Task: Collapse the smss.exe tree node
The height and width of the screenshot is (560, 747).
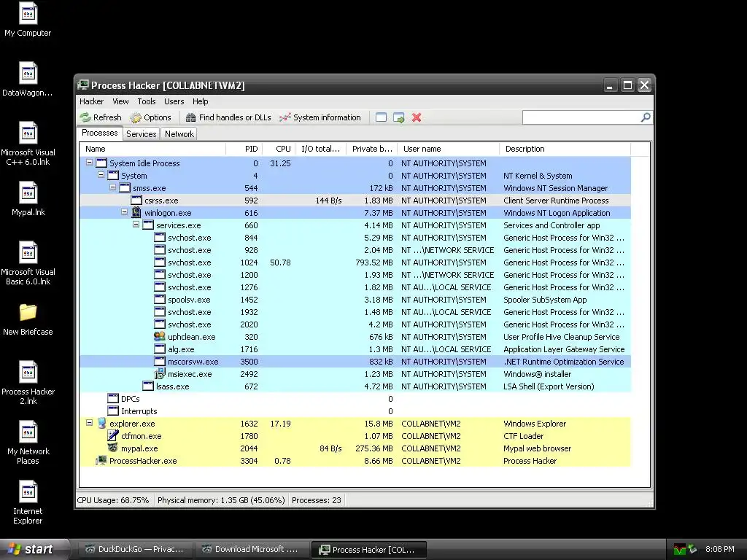Action: [112, 187]
